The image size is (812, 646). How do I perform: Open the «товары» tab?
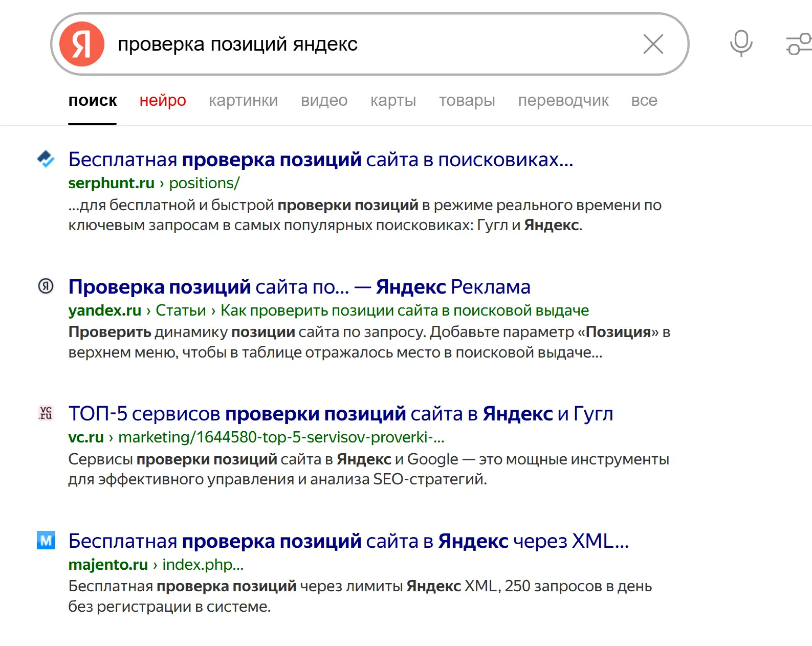pos(467,100)
